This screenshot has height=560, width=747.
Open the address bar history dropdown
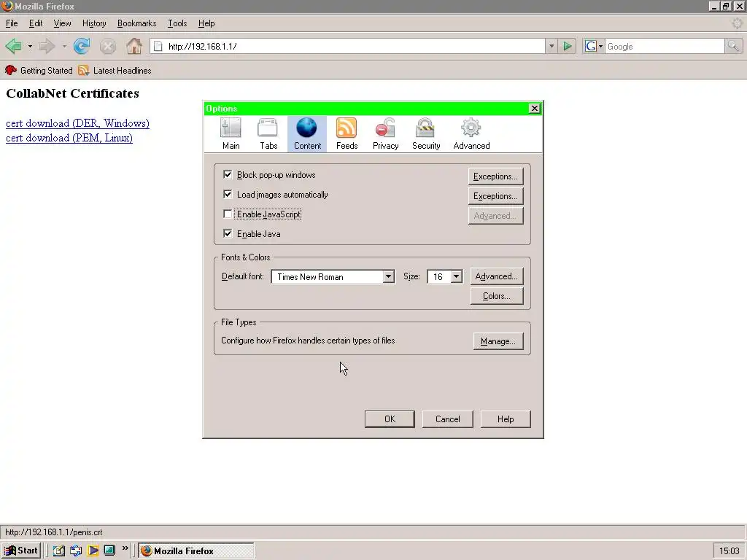[x=551, y=46]
